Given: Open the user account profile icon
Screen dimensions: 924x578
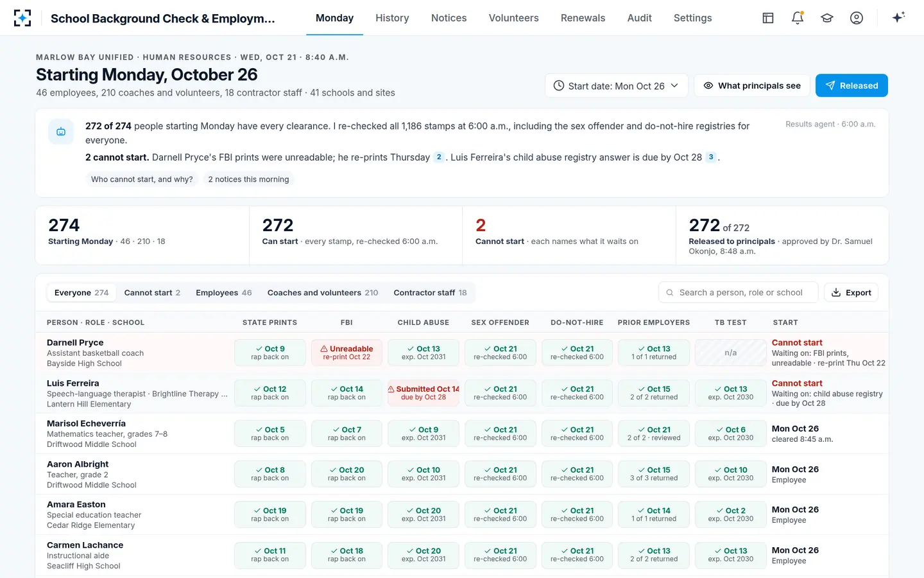Looking at the screenshot, I should tap(857, 18).
